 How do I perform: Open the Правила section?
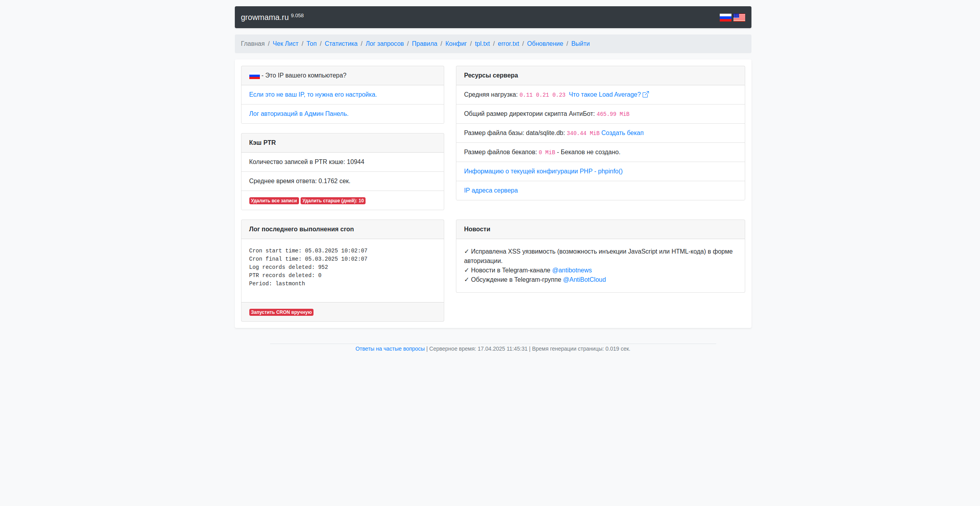[424, 44]
